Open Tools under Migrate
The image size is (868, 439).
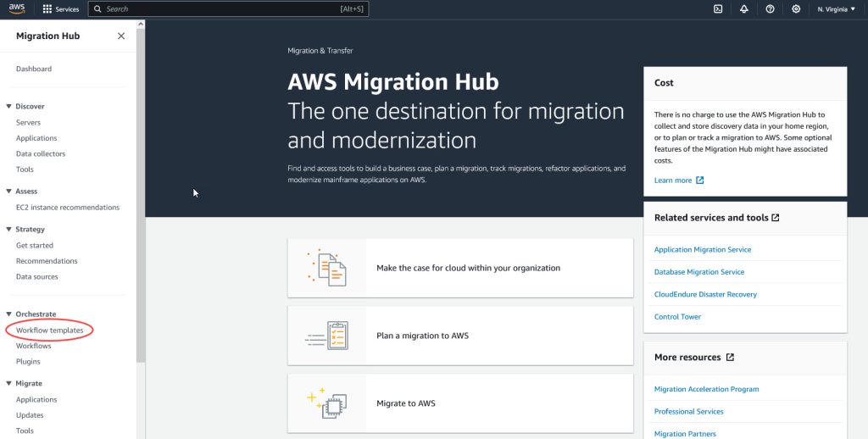[25, 431]
